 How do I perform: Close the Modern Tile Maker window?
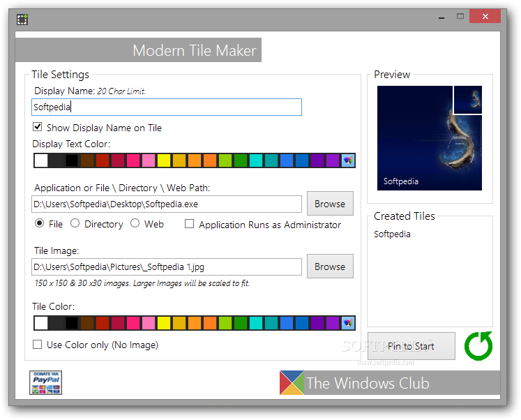[485, 16]
